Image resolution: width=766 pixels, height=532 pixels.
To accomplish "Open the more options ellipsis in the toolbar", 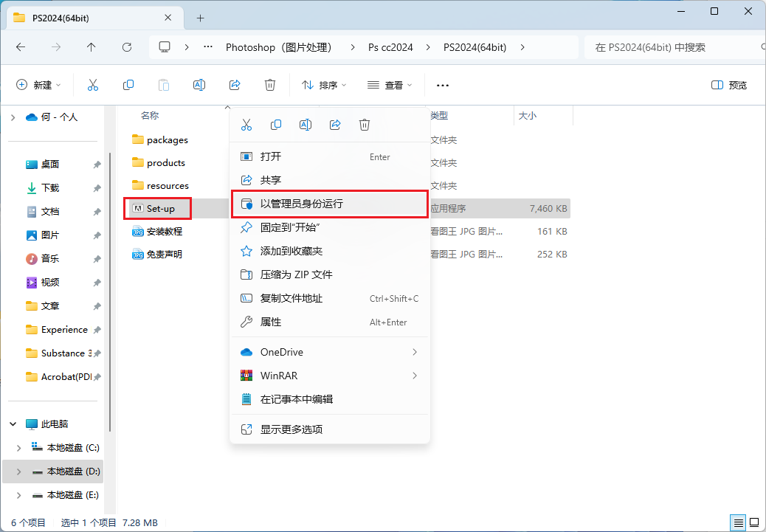I will (443, 86).
